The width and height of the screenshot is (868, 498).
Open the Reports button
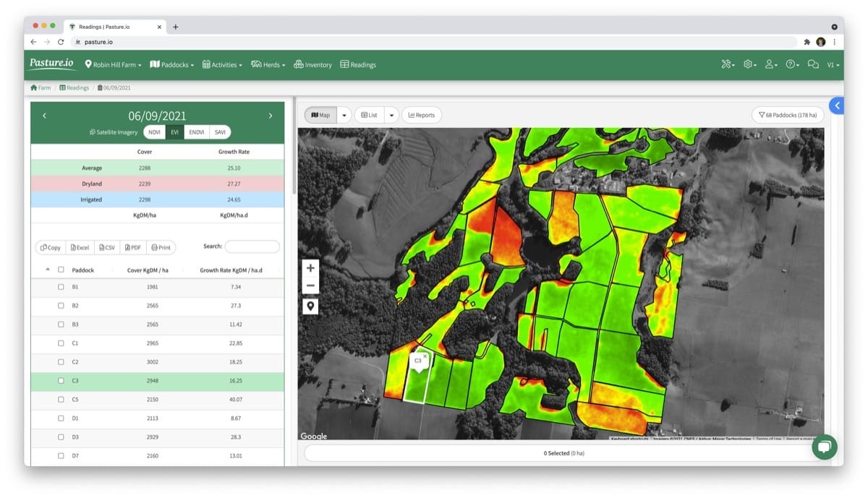point(422,115)
